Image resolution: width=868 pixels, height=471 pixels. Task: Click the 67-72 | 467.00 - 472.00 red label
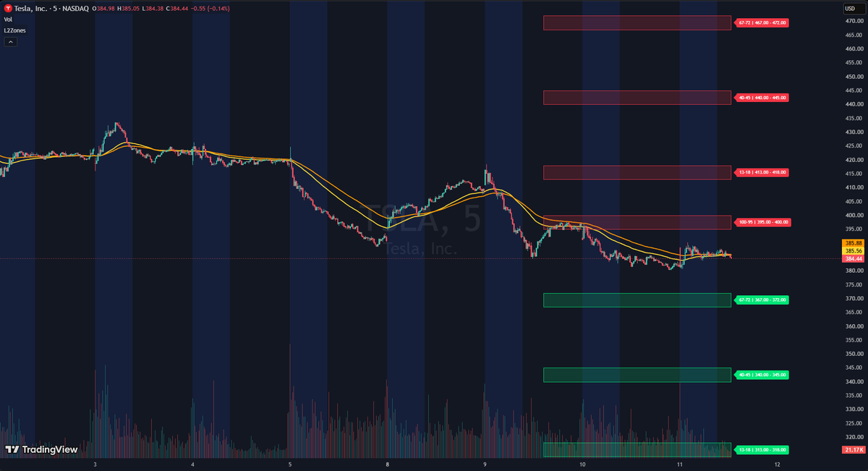coord(762,22)
